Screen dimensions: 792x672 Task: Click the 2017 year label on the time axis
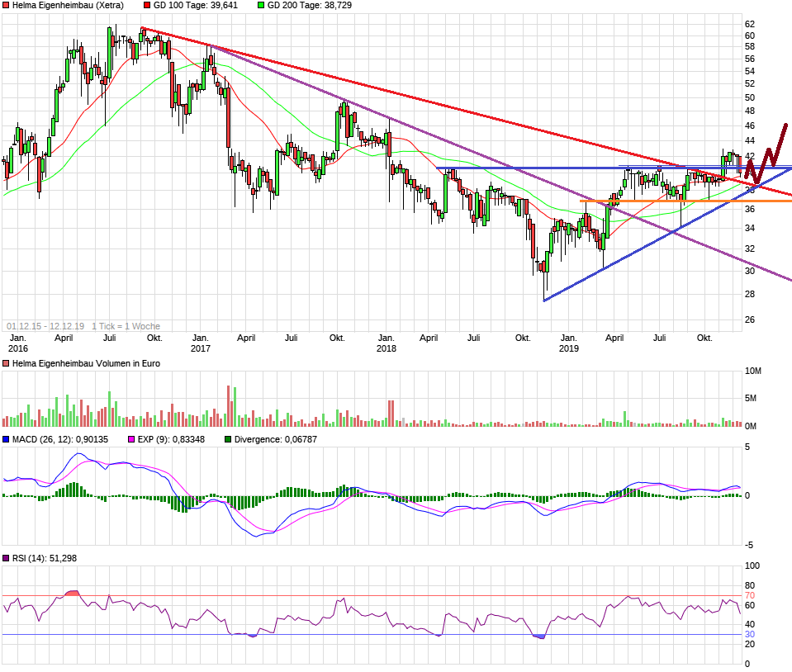(x=201, y=348)
